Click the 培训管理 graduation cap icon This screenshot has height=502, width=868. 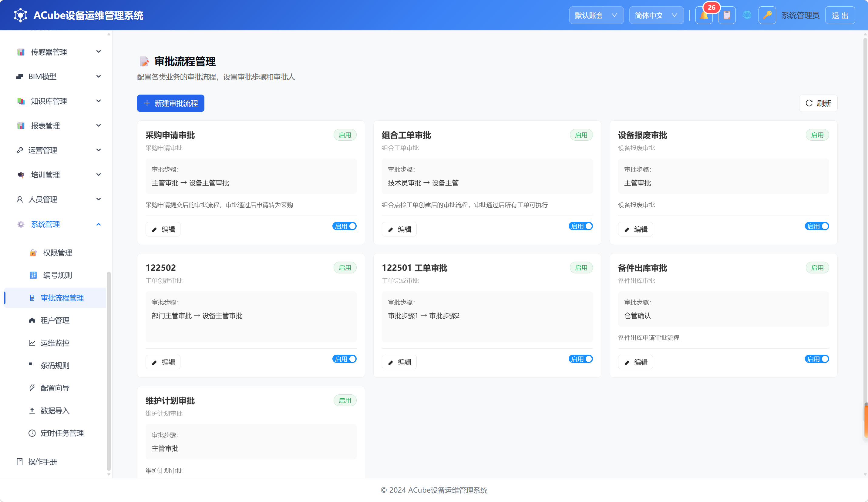pos(21,175)
